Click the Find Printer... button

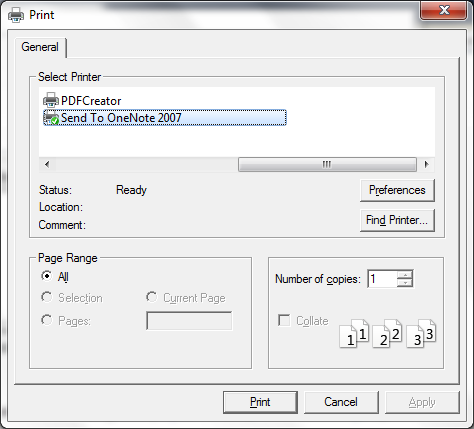point(397,220)
